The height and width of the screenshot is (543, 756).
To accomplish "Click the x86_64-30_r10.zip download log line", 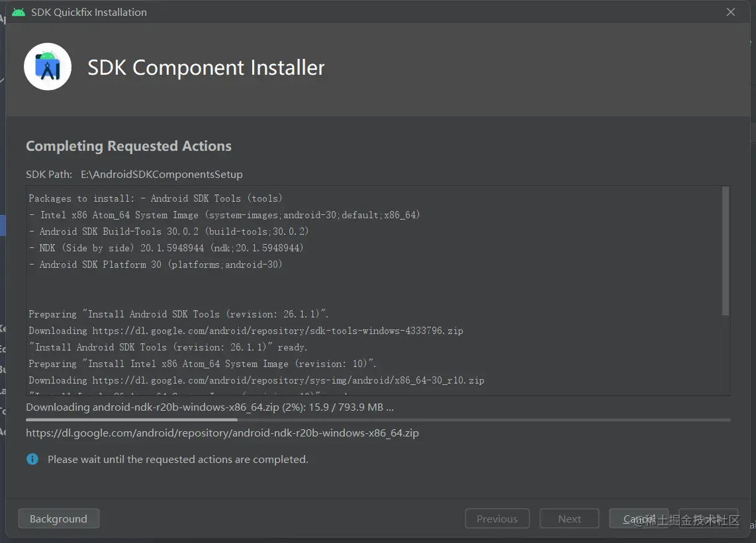I will pyautogui.click(x=256, y=380).
